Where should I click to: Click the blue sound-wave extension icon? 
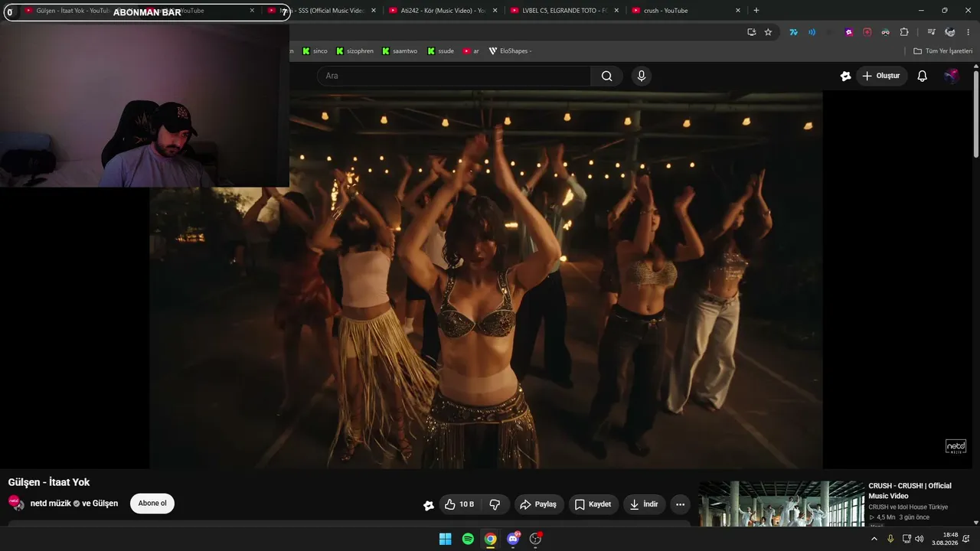(x=812, y=32)
